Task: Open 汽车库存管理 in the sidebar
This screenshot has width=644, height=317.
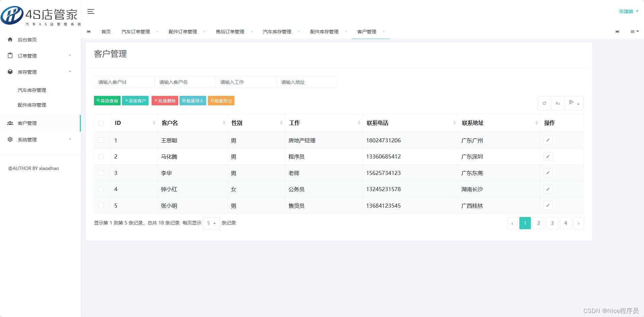Action: 32,90
